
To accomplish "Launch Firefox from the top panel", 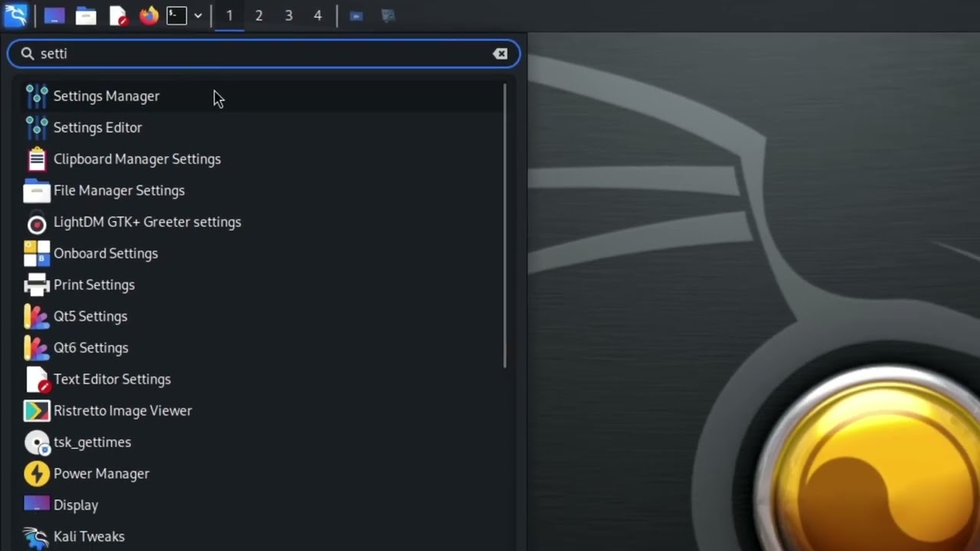I will (x=149, y=15).
